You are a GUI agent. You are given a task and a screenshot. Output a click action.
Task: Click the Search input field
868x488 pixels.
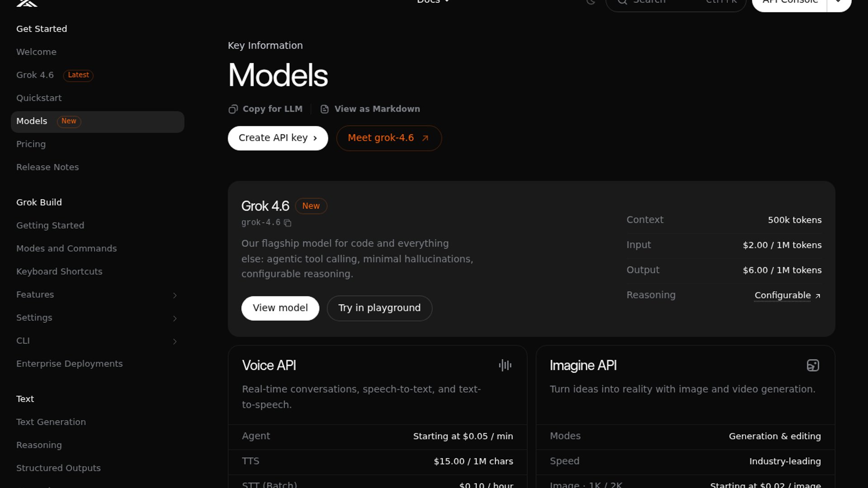point(676,3)
